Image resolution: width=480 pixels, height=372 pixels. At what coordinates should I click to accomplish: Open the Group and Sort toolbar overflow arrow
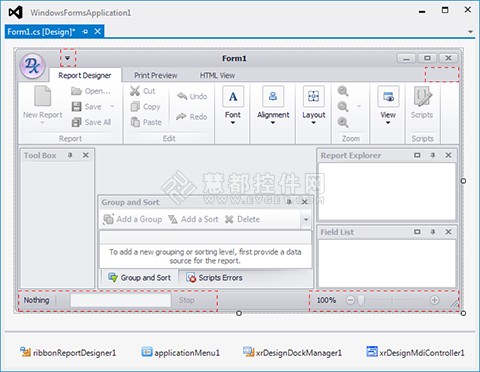306,219
